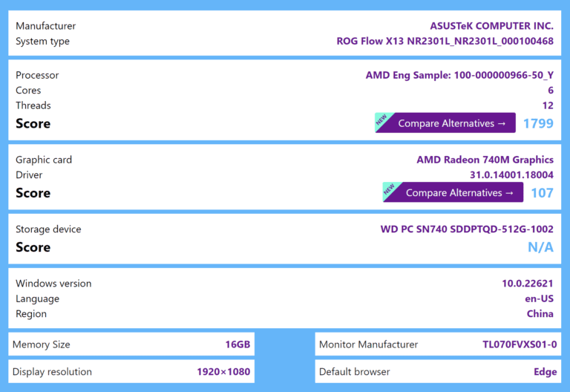Click the driver version 31.0.14001.18004
The height and width of the screenshot is (392, 570).
point(511,175)
